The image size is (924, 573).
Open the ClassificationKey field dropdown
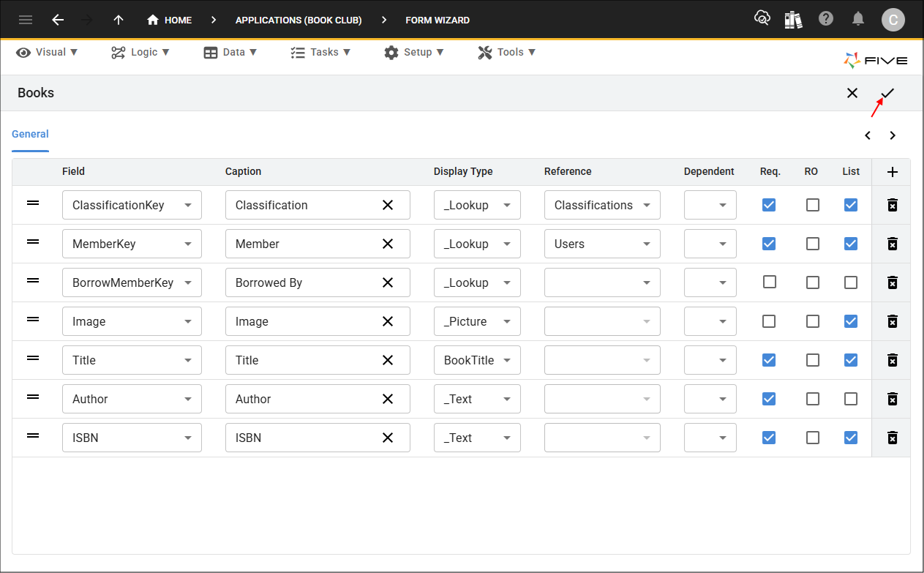(132, 205)
